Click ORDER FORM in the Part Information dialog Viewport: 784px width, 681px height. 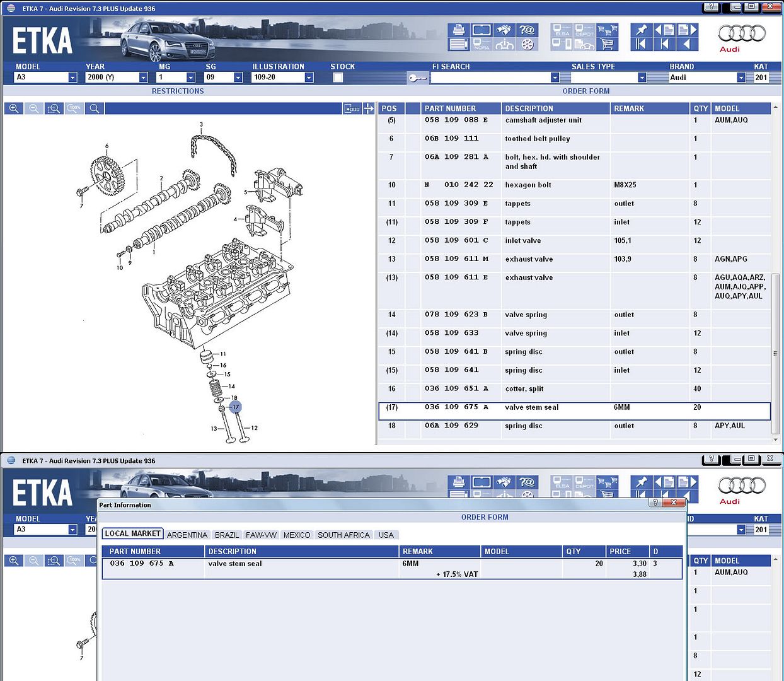485,517
